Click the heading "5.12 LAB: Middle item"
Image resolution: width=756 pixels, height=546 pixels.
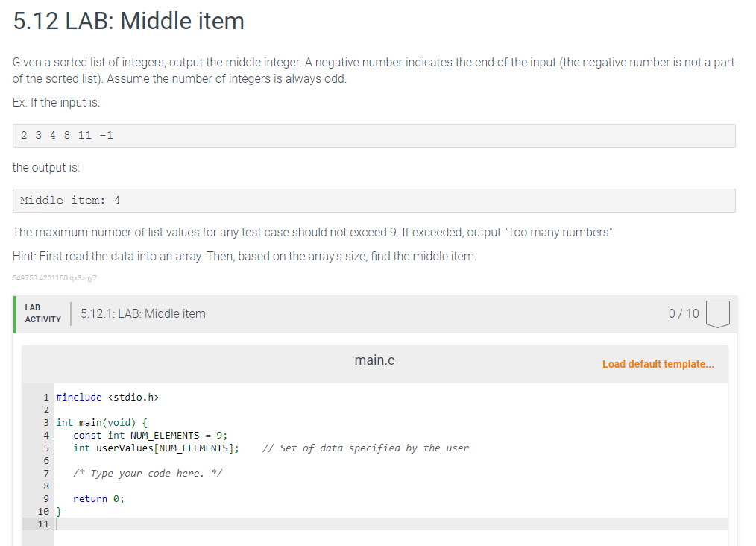[127, 21]
